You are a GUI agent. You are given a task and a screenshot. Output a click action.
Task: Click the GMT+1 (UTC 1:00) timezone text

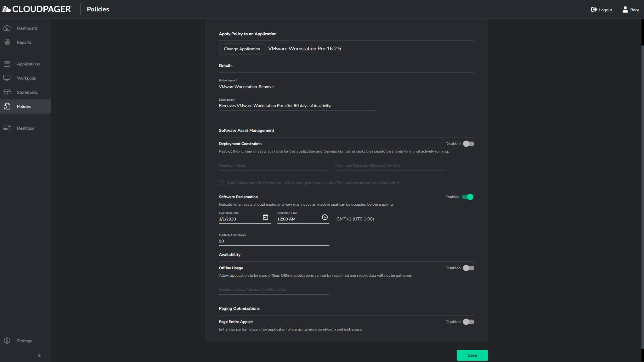coord(355,219)
